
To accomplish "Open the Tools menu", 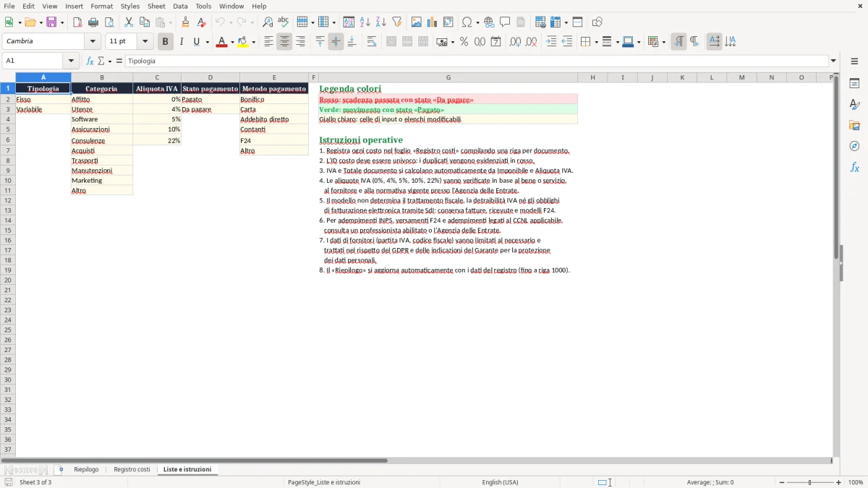I will pyautogui.click(x=203, y=6).
